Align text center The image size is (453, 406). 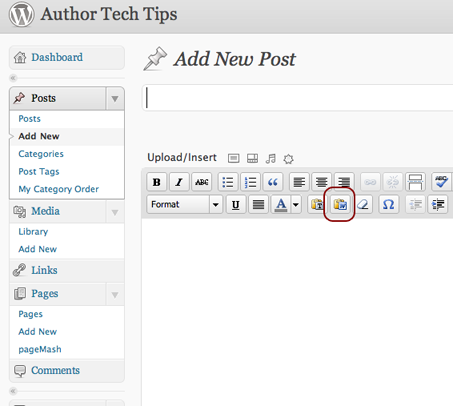pos(321,182)
